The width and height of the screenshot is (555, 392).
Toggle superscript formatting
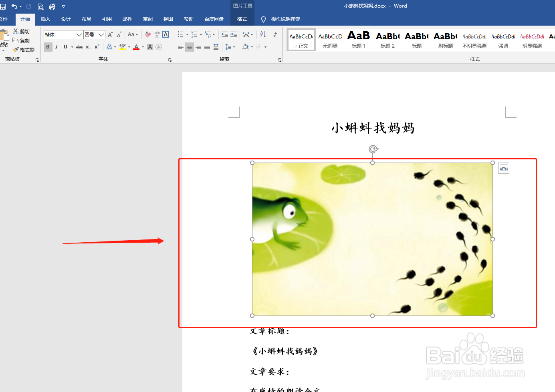pos(96,47)
